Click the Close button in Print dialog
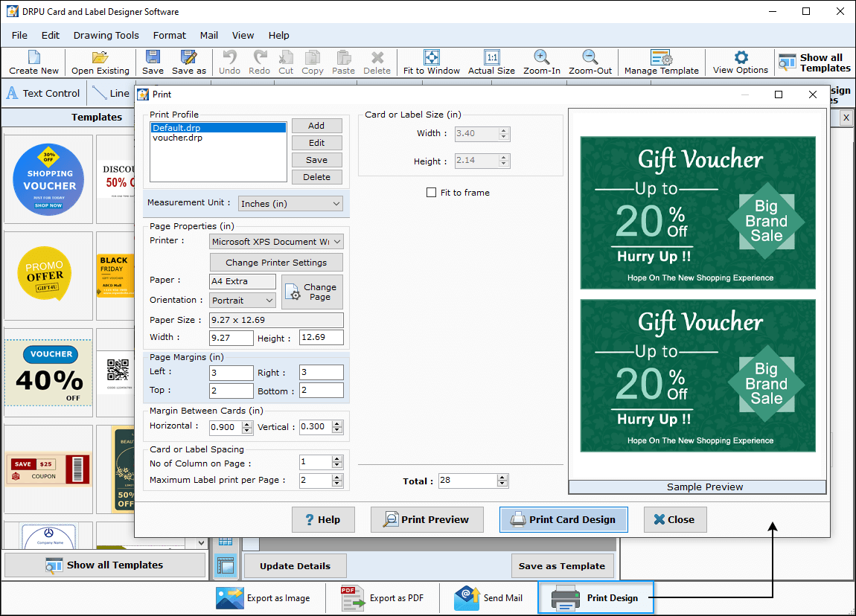This screenshot has width=856, height=616. click(x=675, y=519)
